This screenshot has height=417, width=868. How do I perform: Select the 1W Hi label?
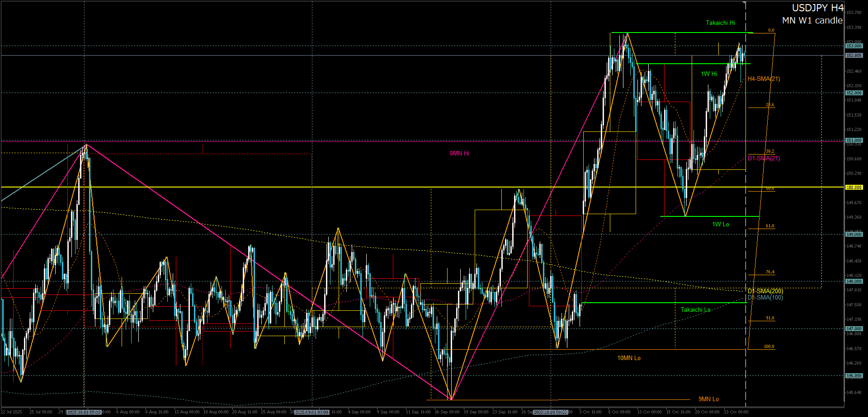point(709,74)
